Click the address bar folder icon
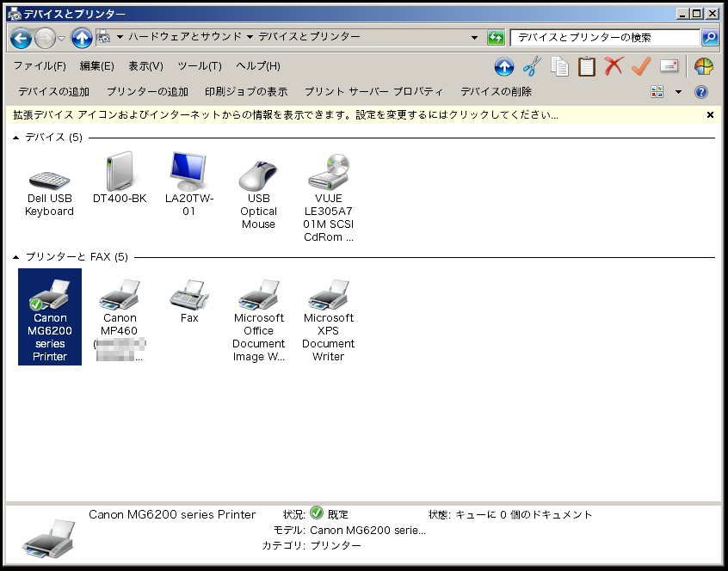The height and width of the screenshot is (571, 728). pyautogui.click(x=103, y=37)
